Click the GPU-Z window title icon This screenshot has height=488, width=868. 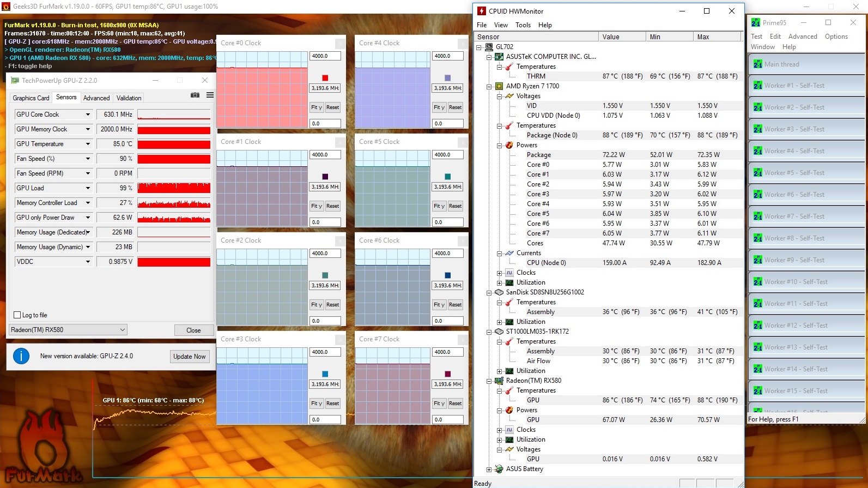click(15, 80)
